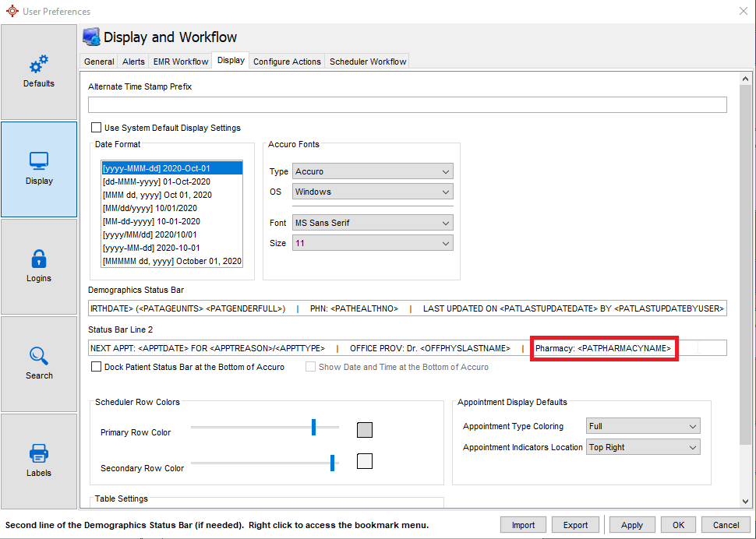Open the Search magnifier icon section
This screenshot has width=756, height=539.
pyautogui.click(x=39, y=364)
